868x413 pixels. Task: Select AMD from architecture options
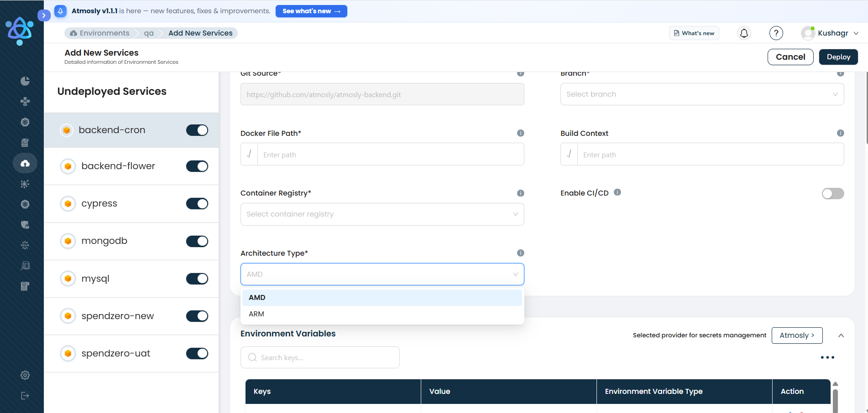pyautogui.click(x=382, y=298)
